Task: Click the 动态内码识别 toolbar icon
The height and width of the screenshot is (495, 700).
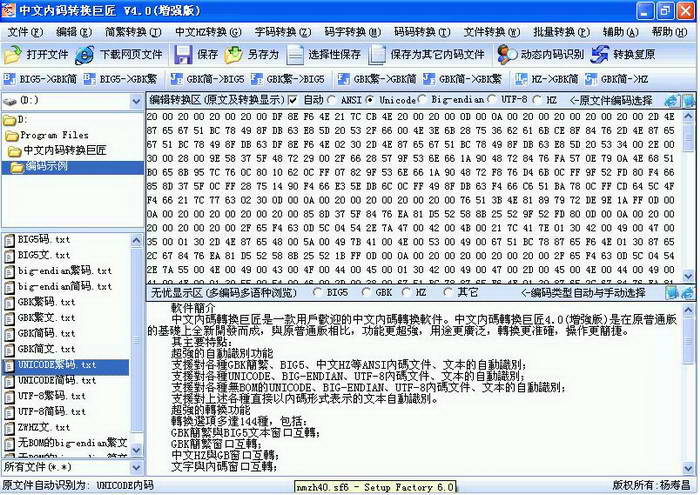Action: coord(507,54)
